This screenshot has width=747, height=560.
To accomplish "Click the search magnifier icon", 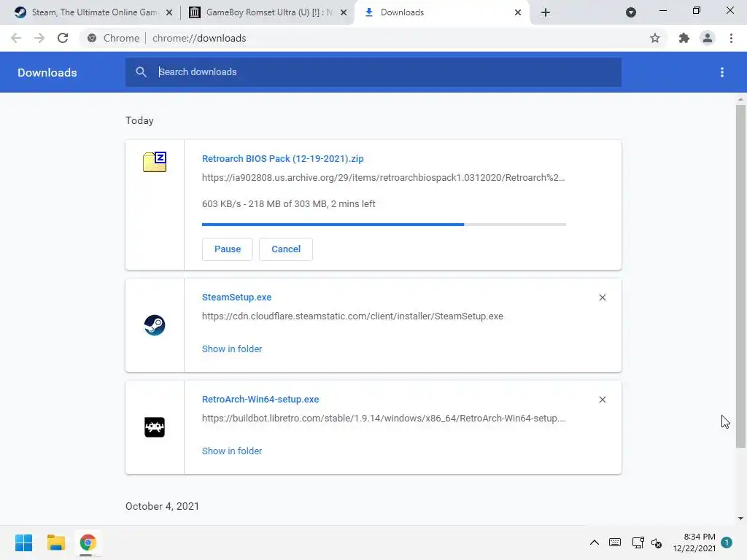I will point(141,72).
